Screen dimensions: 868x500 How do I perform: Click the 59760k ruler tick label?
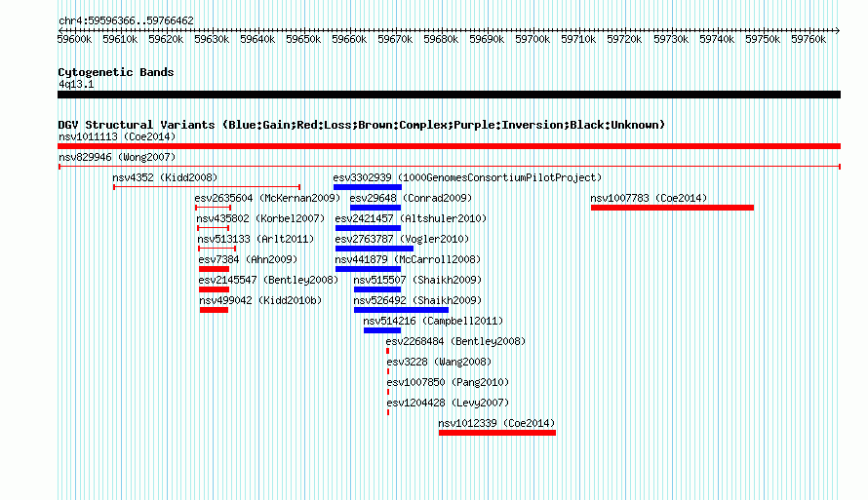tap(809, 39)
